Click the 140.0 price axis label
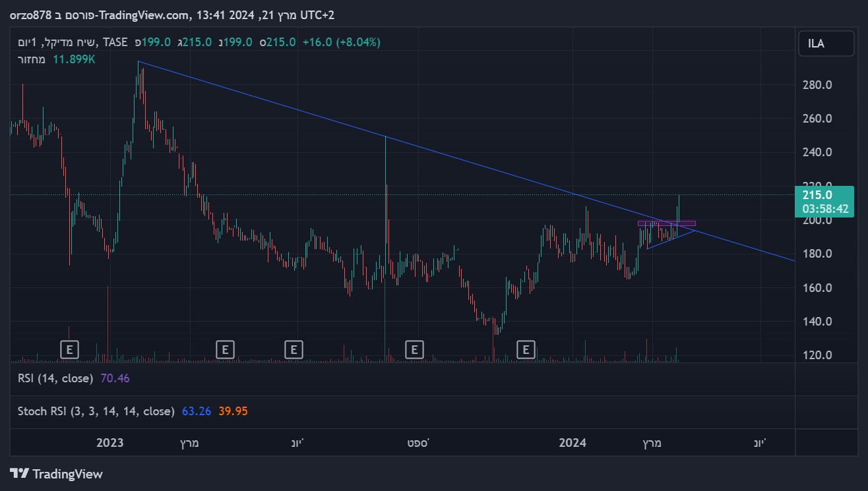 point(817,322)
